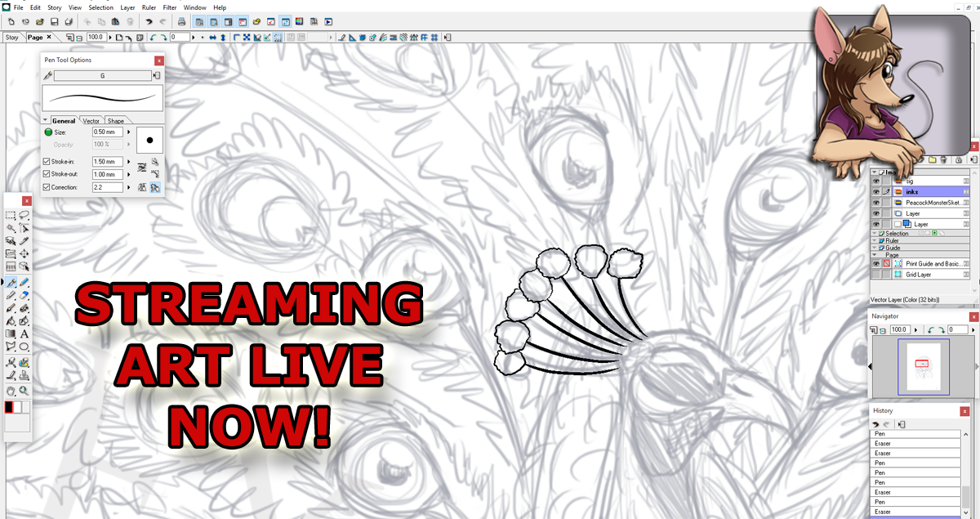Select the Hand (grab) tool

(x=11, y=389)
